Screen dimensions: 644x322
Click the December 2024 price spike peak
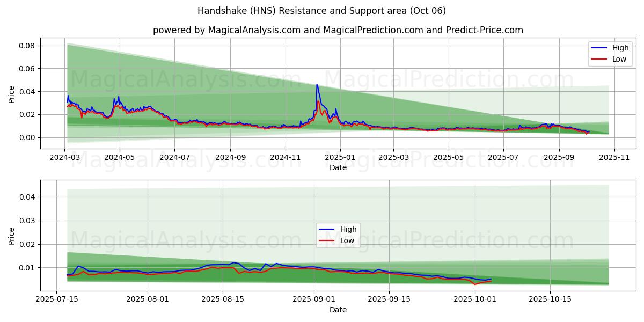pyautogui.click(x=317, y=85)
